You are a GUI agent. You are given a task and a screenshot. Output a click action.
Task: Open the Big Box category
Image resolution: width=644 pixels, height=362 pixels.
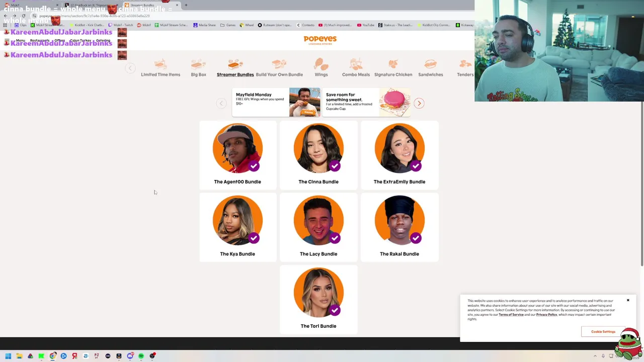198,68
